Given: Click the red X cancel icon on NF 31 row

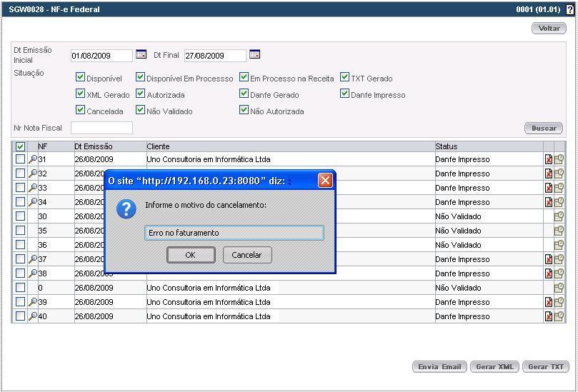Looking at the screenshot, I should click(549, 159).
